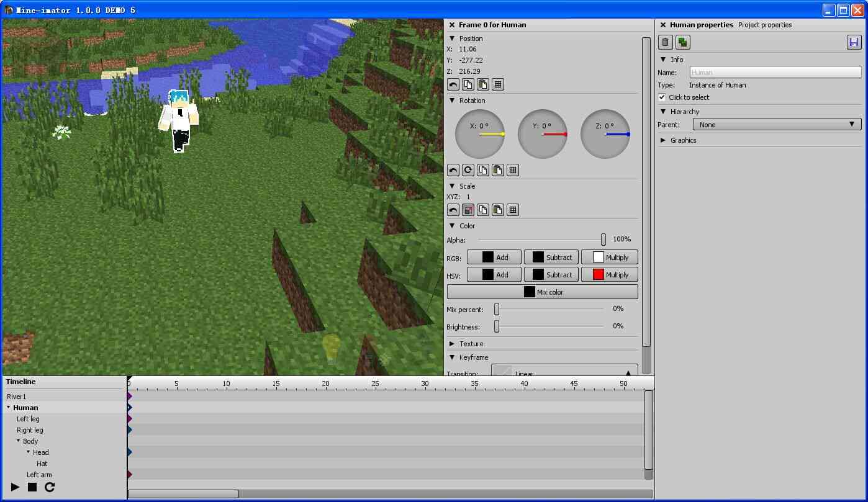Click the Name input field
The image size is (868, 502).
pyautogui.click(x=775, y=73)
